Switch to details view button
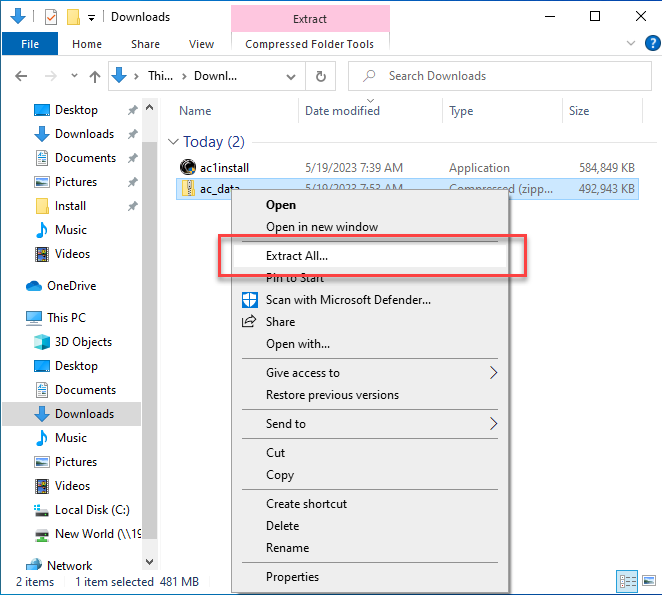This screenshot has width=662, height=595. 627,581
